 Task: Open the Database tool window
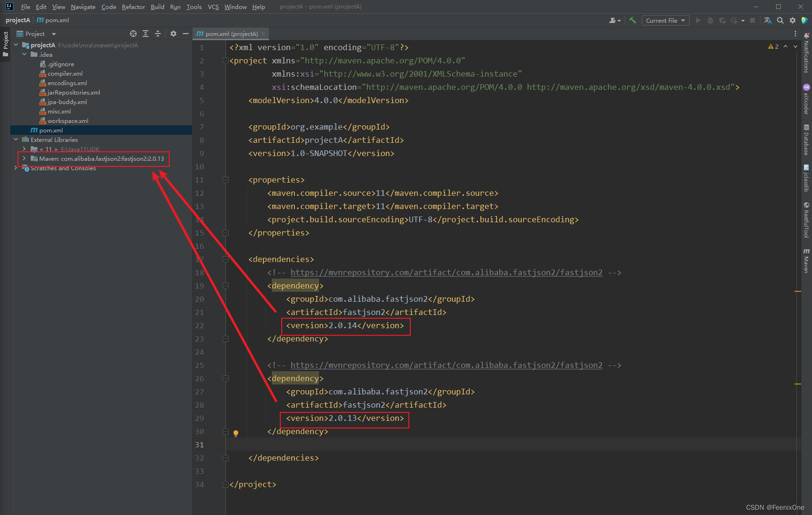tap(806, 140)
